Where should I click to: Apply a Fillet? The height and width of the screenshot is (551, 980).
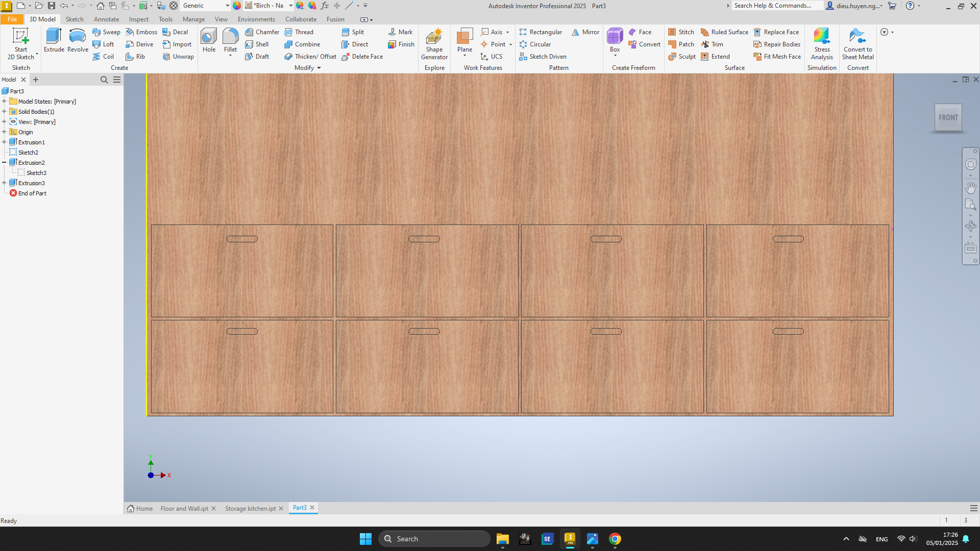pyautogui.click(x=230, y=40)
